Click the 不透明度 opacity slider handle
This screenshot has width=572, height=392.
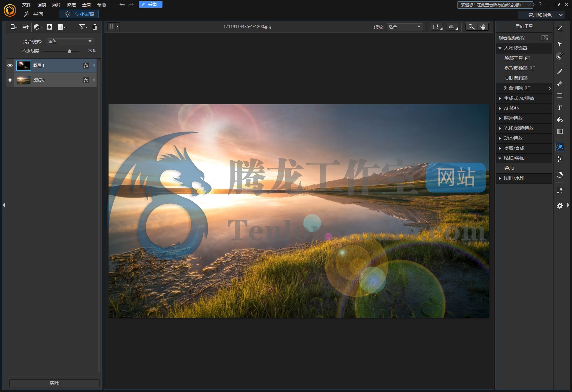click(x=69, y=51)
